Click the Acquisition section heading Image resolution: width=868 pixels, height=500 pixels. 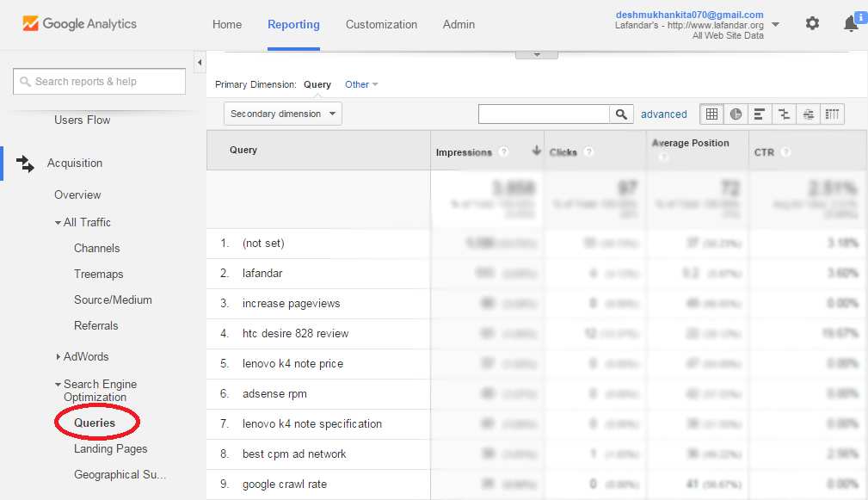click(75, 164)
